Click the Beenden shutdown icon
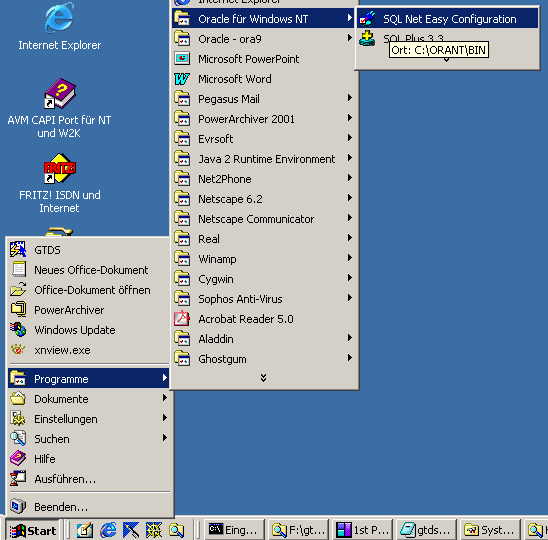Image resolution: width=548 pixels, height=540 pixels. [18, 506]
